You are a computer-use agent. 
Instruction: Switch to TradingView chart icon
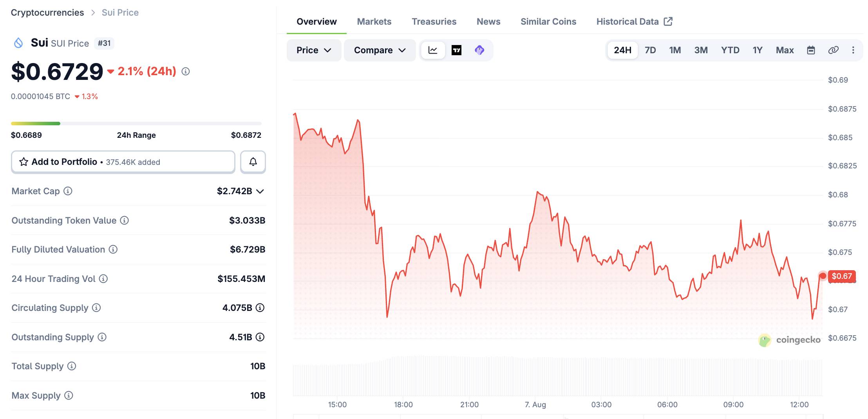point(456,50)
